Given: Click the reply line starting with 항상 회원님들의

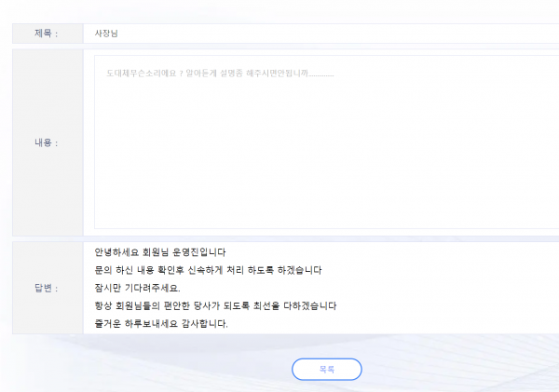Looking at the screenshot, I should click(x=215, y=305).
